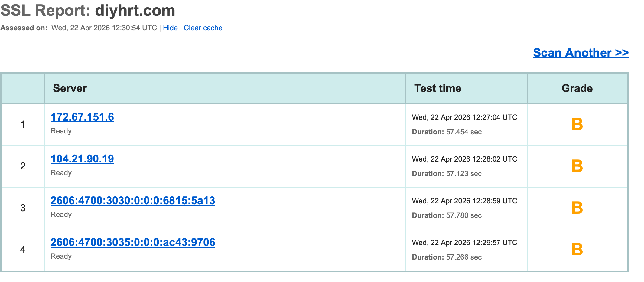Hide the assessment details
644x282 pixels.
[170, 28]
